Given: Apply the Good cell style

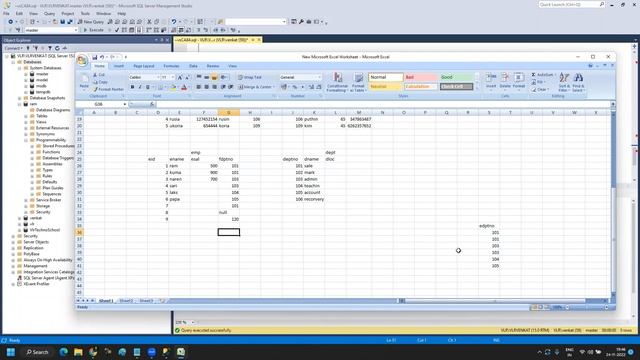Looking at the screenshot, I should coord(456,77).
